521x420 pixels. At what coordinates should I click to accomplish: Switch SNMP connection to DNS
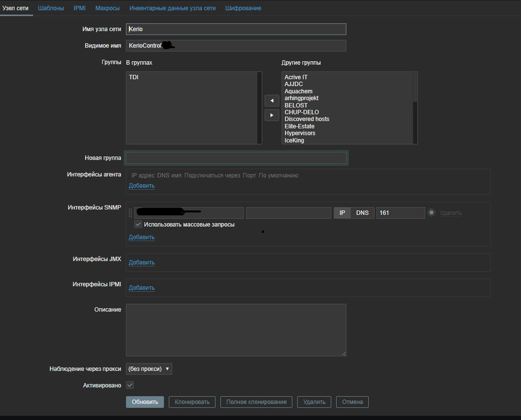click(x=362, y=213)
